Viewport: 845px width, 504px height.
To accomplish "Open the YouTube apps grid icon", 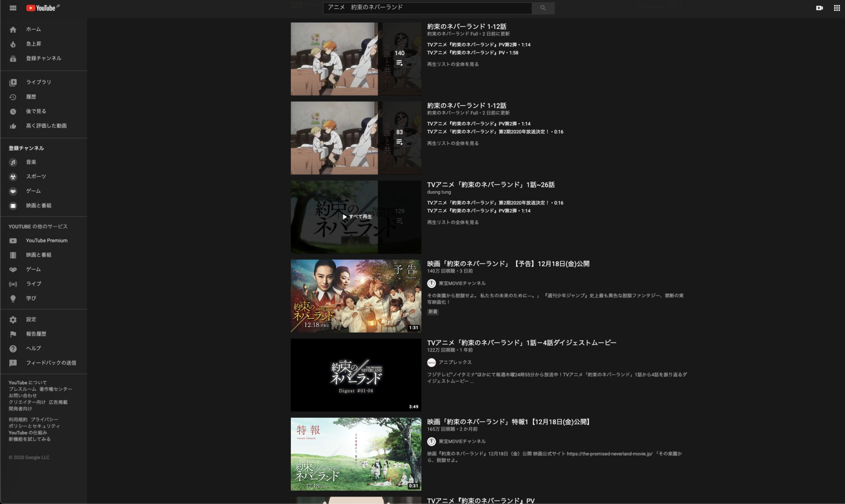I will (x=837, y=8).
